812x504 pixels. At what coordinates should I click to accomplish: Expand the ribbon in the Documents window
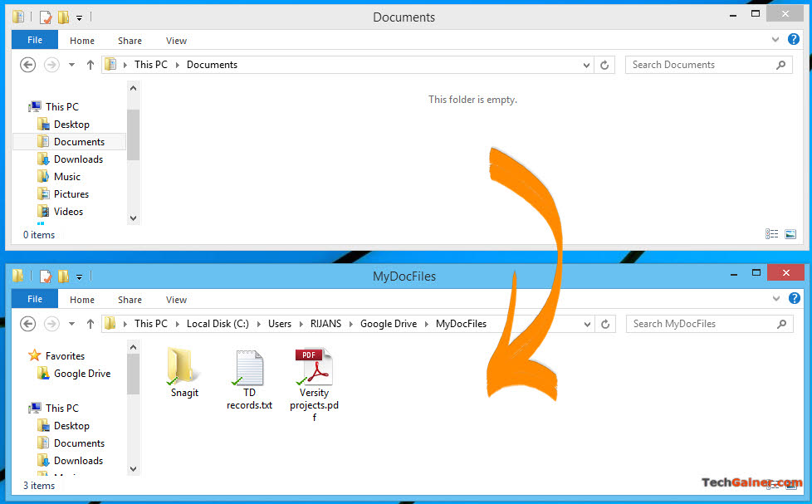[776, 40]
